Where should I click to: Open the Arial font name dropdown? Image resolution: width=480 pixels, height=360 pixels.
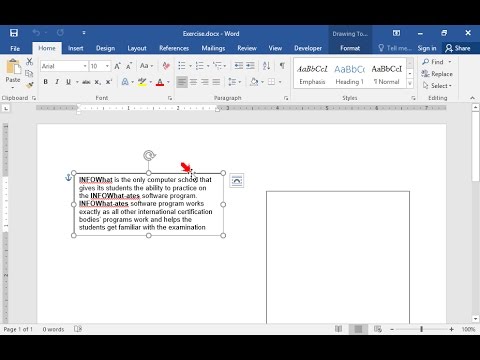[85, 66]
